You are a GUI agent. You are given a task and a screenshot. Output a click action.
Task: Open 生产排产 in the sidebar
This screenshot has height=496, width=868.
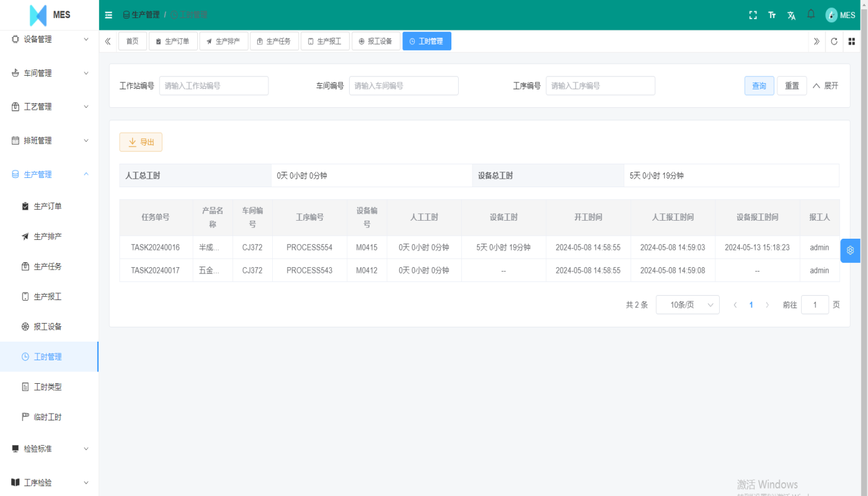tap(50, 236)
